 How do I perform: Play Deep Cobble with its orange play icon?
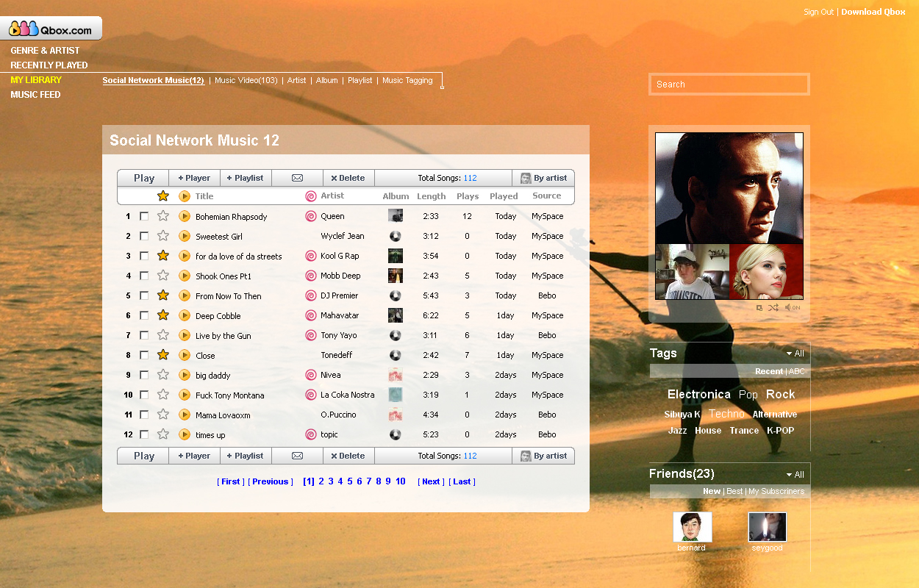tap(185, 315)
